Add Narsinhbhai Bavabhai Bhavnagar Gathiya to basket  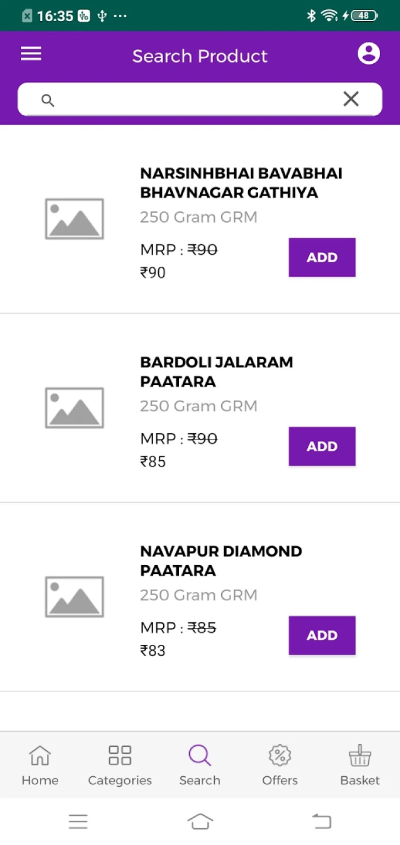322,257
